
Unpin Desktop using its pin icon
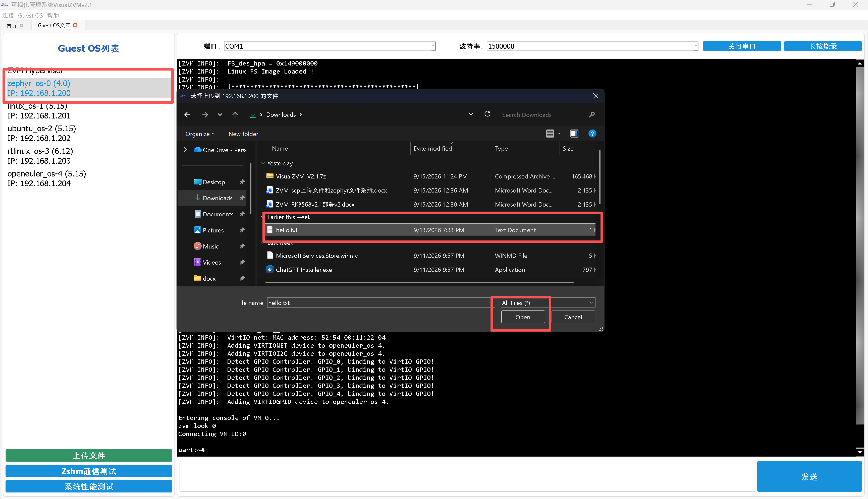tap(242, 182)
